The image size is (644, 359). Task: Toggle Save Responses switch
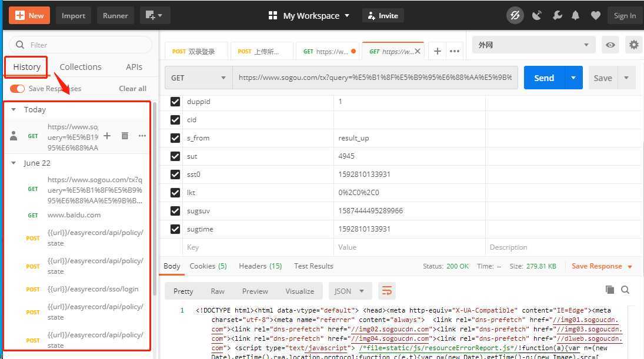[17, 89]
